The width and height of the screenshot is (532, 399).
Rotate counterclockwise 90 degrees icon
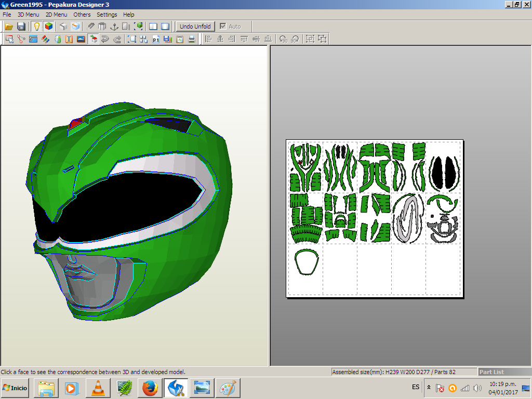[283, 39]
